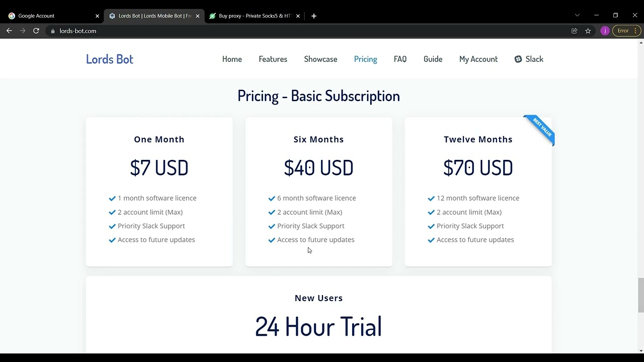Restore down the Chrome window
This screenshot has height=362, width=644.
(615, 16)
